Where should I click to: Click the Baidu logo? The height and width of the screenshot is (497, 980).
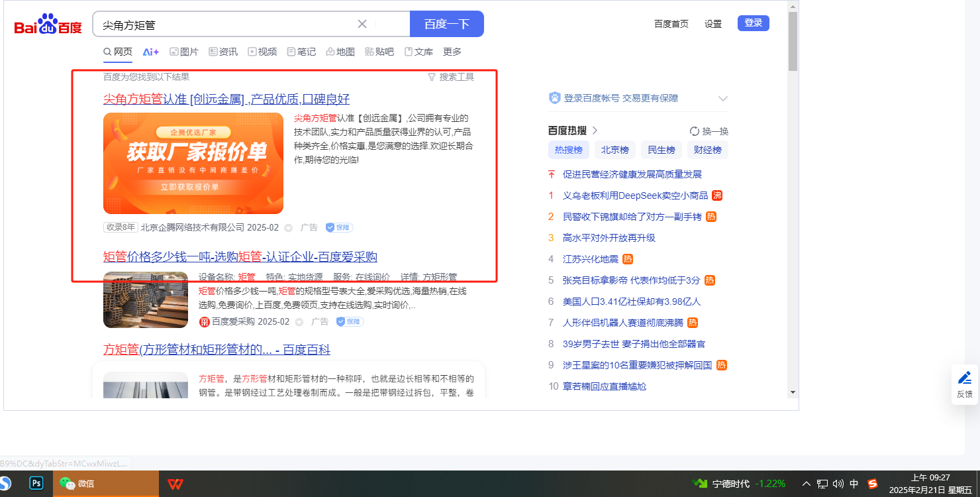(x=48, y=25)
